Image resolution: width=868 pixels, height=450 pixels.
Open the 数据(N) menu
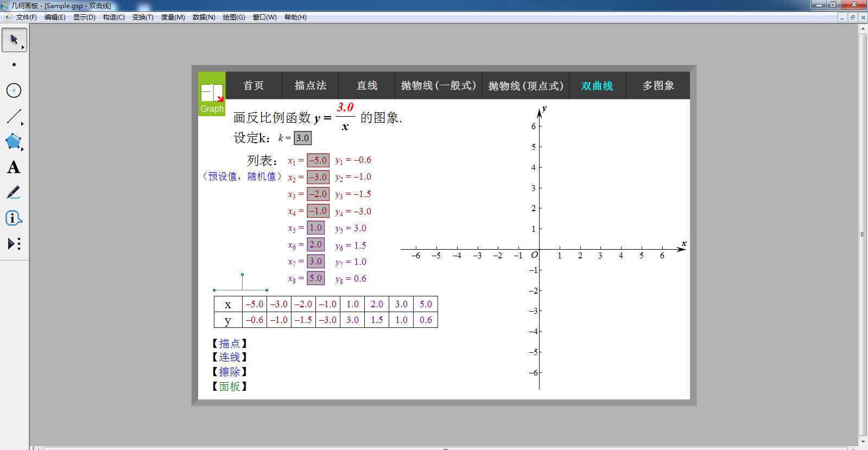pos(204,17)
